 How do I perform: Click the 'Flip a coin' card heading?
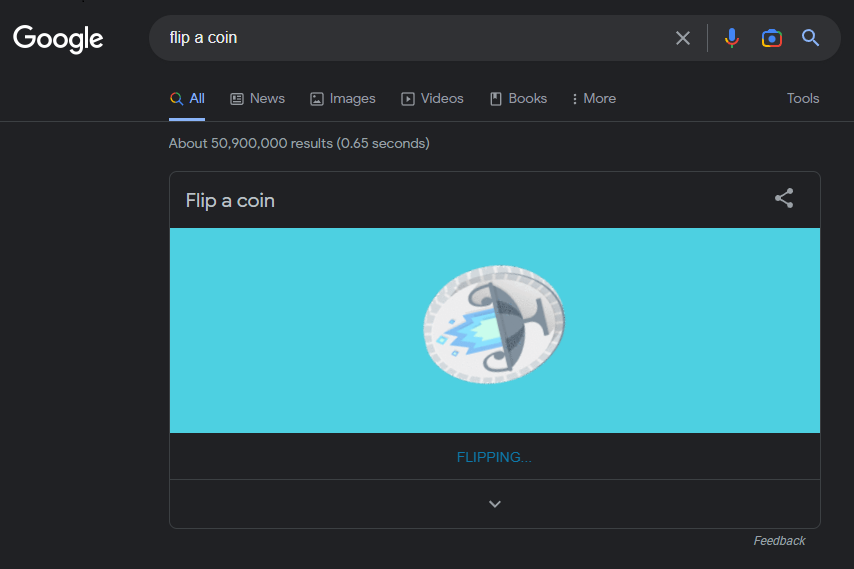click(230, 200)
